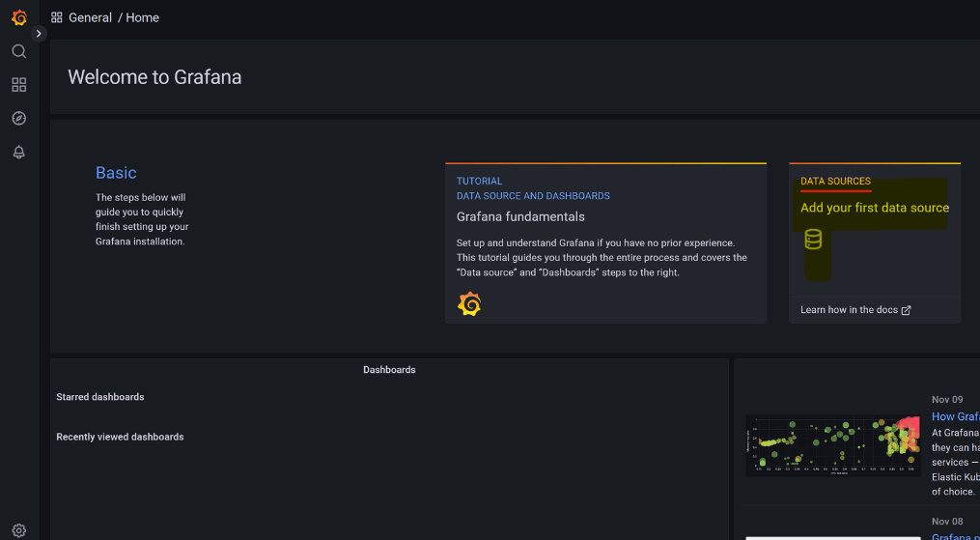
Task: Open the Configuration gear icon
Action: pyautogui.click(x=18, y=530)
